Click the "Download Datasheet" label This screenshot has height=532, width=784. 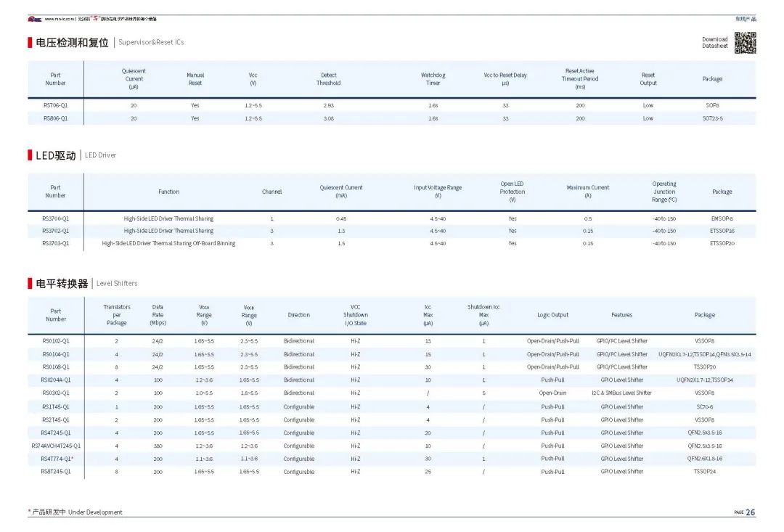click(714, 43)
